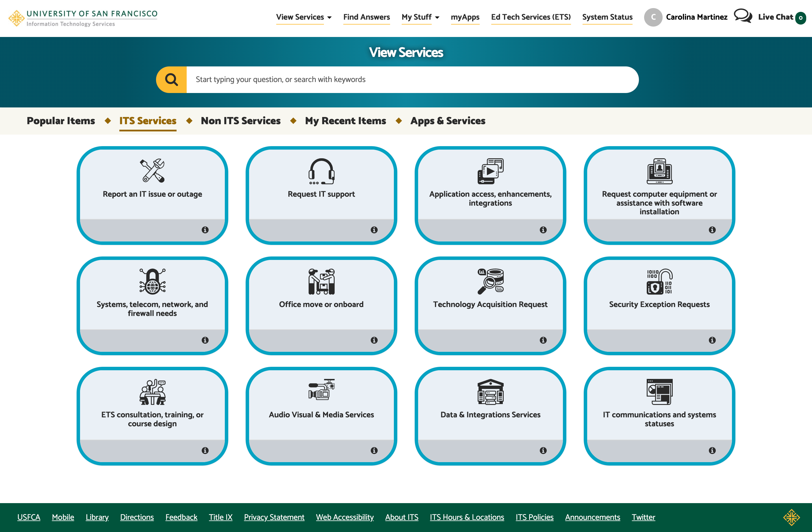Click the yellow search magnifier button
812x532 pixels.
pos(171,79)
